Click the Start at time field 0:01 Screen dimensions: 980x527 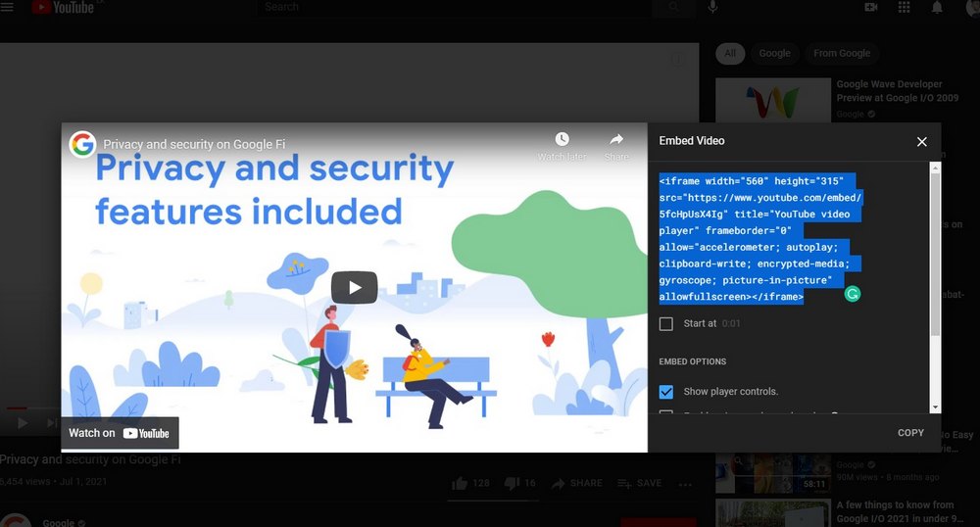pos(731,323)
